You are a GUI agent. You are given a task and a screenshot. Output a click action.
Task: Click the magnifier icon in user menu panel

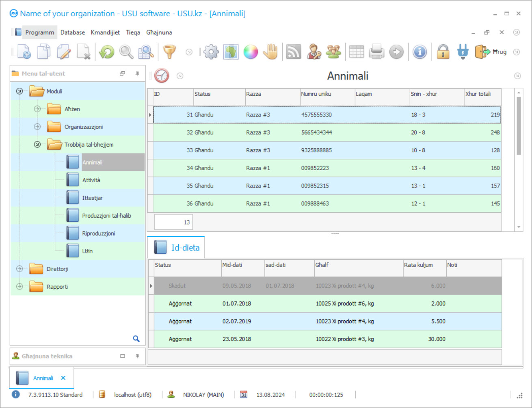136,339
